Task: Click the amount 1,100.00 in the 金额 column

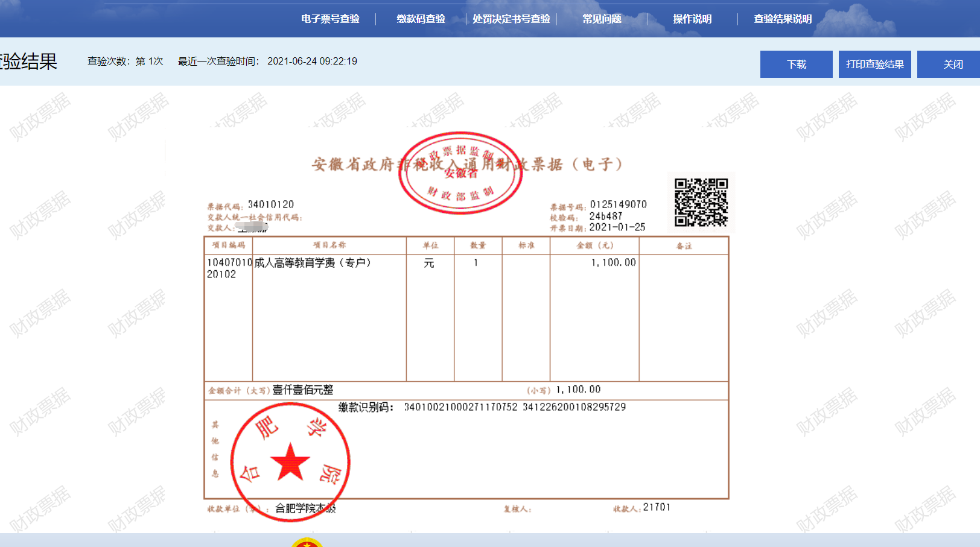Action: tap(613, 263)
